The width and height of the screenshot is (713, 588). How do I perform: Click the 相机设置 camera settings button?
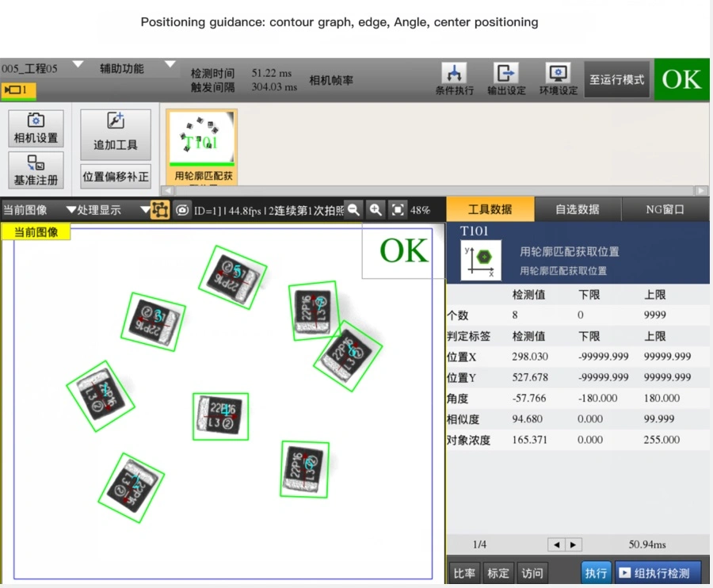coord(36,128)
